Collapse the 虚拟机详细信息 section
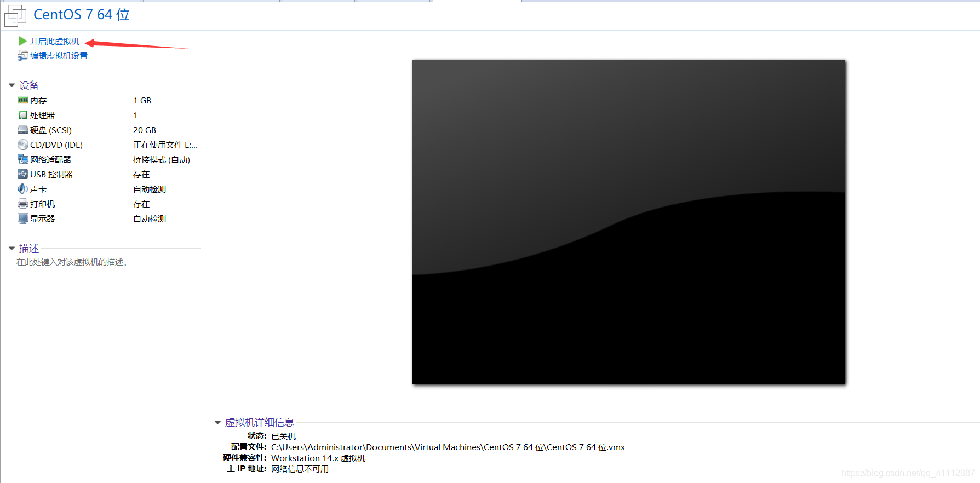This screenshot has width=980, height=483. click(217, 423)
